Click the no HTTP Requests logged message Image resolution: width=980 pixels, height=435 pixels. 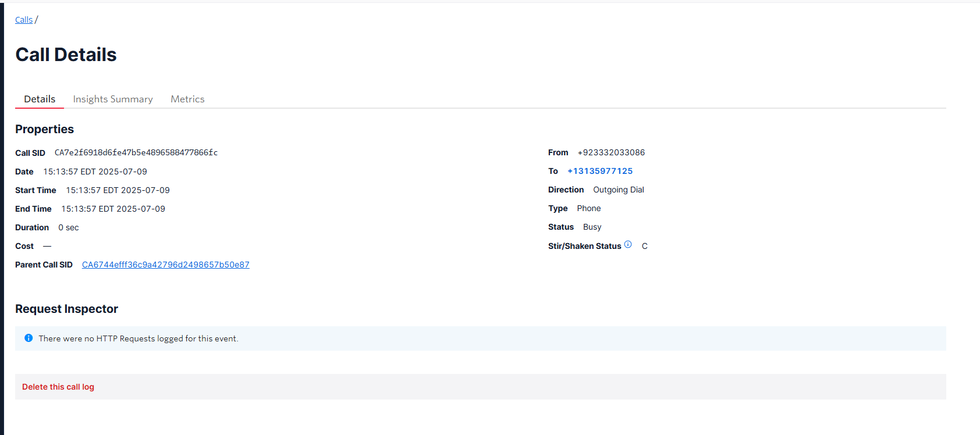click(x=139, y=338)
